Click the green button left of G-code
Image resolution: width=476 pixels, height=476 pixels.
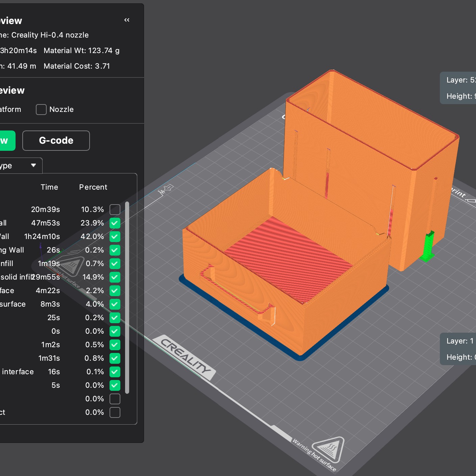(x=7, y=141)
